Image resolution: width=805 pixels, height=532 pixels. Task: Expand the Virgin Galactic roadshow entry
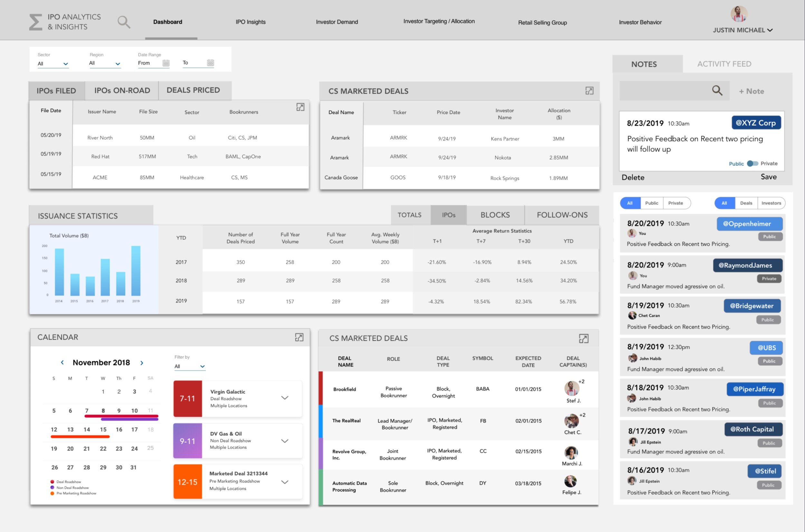285,398
